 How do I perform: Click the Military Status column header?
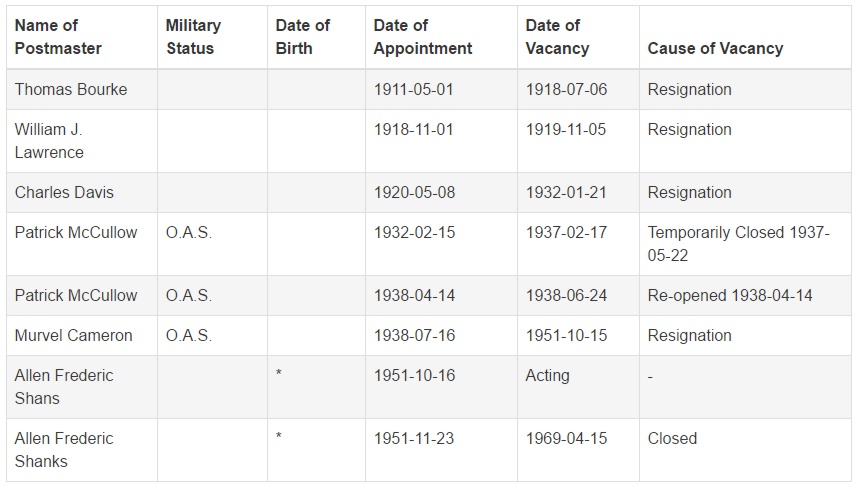tap(194, 37)
